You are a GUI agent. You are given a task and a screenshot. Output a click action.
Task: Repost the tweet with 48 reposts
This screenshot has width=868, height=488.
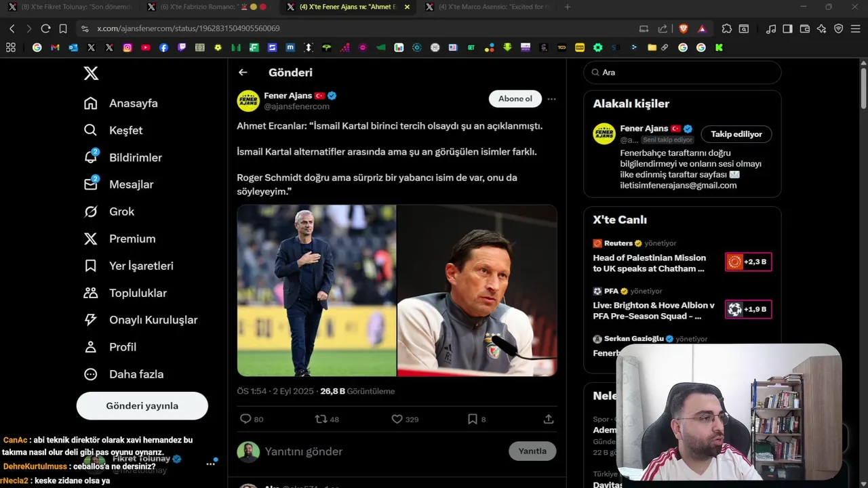(327, 420)
